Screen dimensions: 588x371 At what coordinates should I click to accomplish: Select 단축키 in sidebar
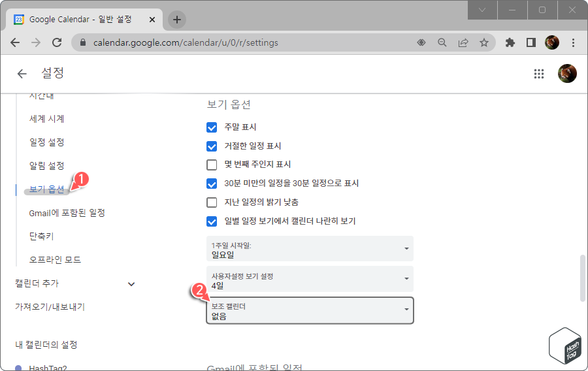pos(41,236)
